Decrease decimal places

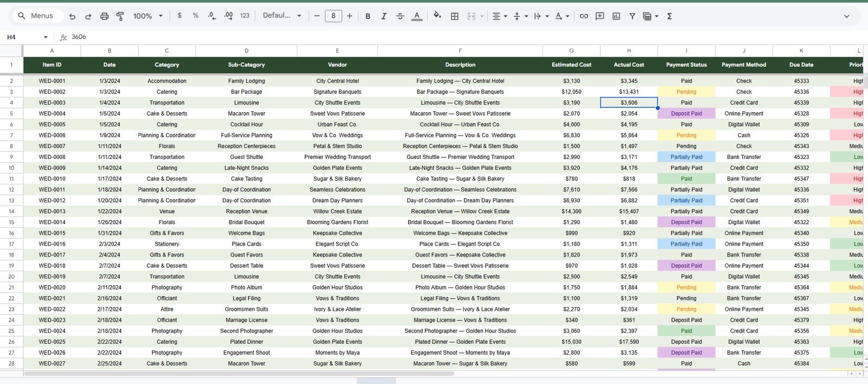[x=212, y=16]
